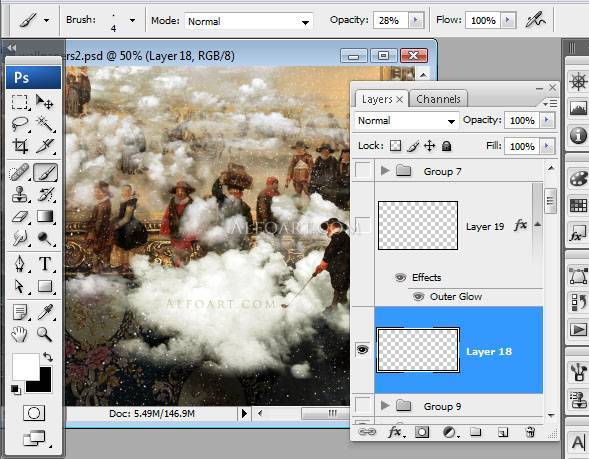589x459 pixels.
Task: Select the Dodge tool
Action: (45, 238)
